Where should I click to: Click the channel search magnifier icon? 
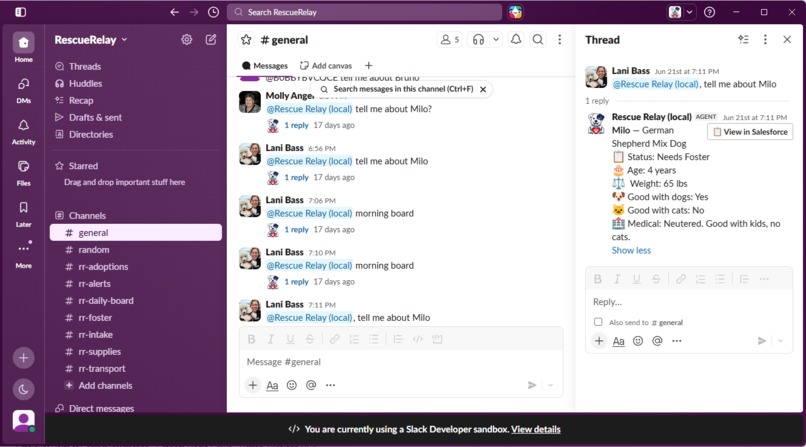[538, 40]
